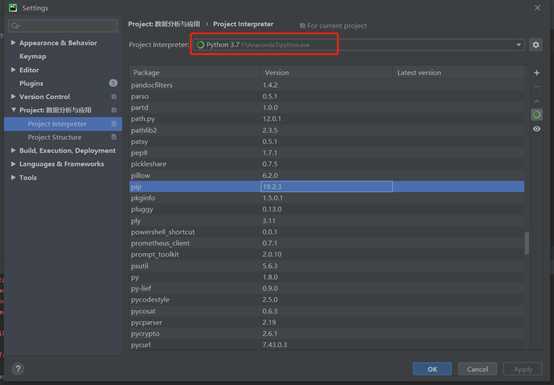
Task: Select the pillow package row
Action: (326, 175)
